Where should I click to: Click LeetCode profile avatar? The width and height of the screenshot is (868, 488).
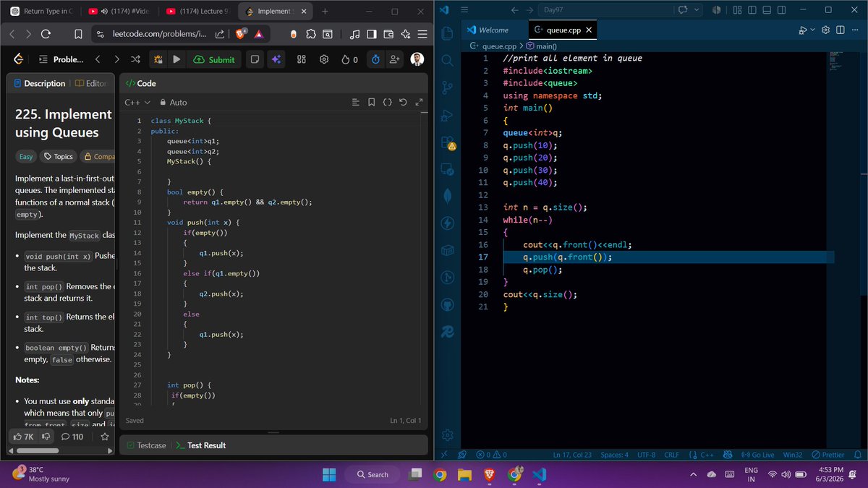click(417, 59)
